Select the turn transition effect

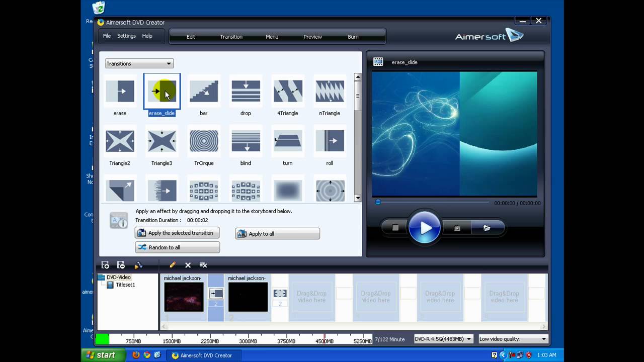288,141
